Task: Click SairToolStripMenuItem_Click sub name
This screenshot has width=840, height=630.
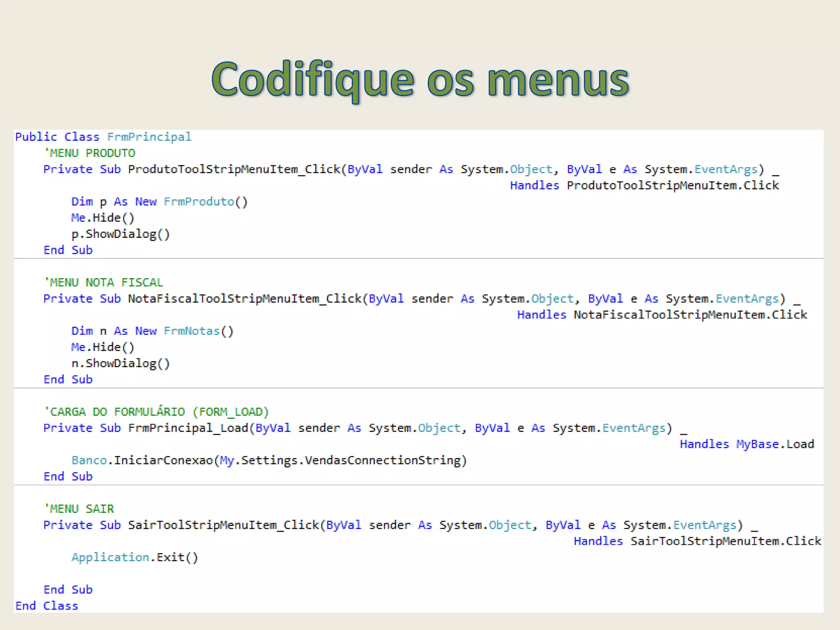Action: click(x=223, y=525)
